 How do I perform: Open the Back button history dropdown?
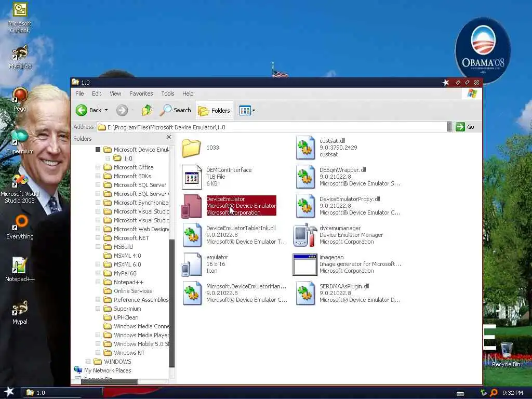(106, 110)
